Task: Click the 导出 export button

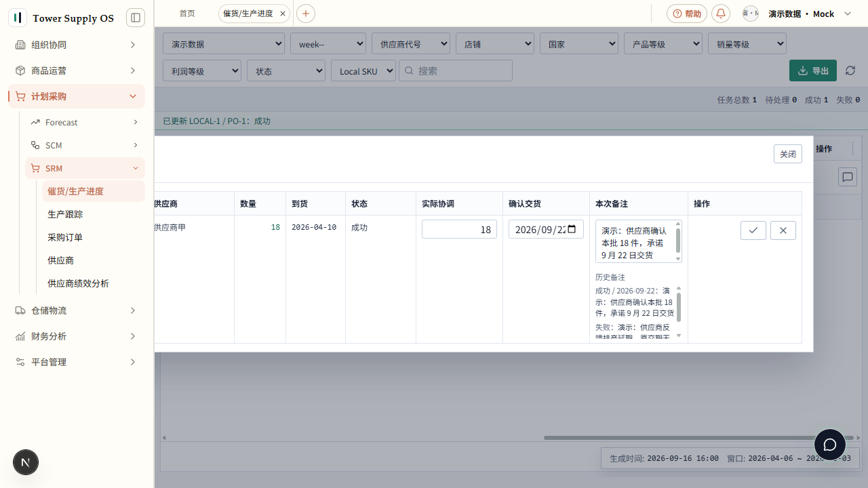Action: pyautogui.click(x=813, y=70)
